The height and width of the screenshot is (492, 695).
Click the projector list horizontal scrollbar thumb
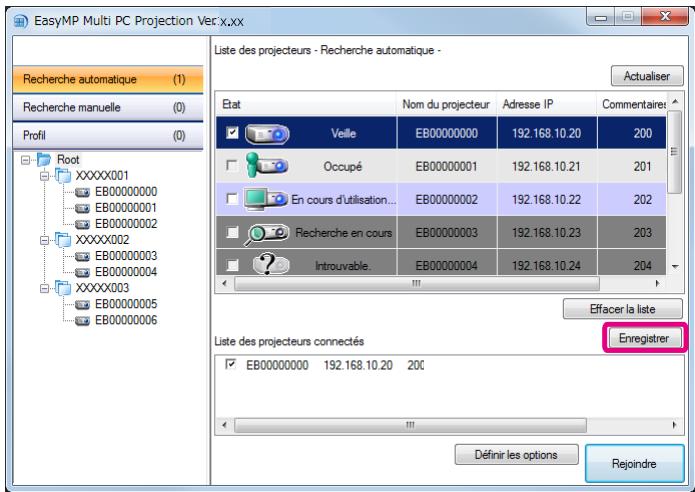[417, 283]
